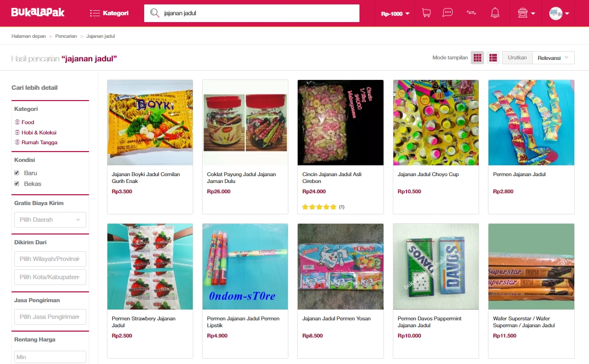
Task: Click the search magnifier icon
Action: pyautogui.click(x=155, y=13)
